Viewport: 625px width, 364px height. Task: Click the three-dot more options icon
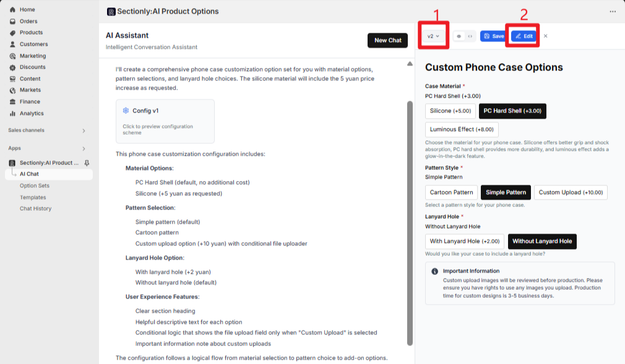pyautogui.click(x=613, y=12)
